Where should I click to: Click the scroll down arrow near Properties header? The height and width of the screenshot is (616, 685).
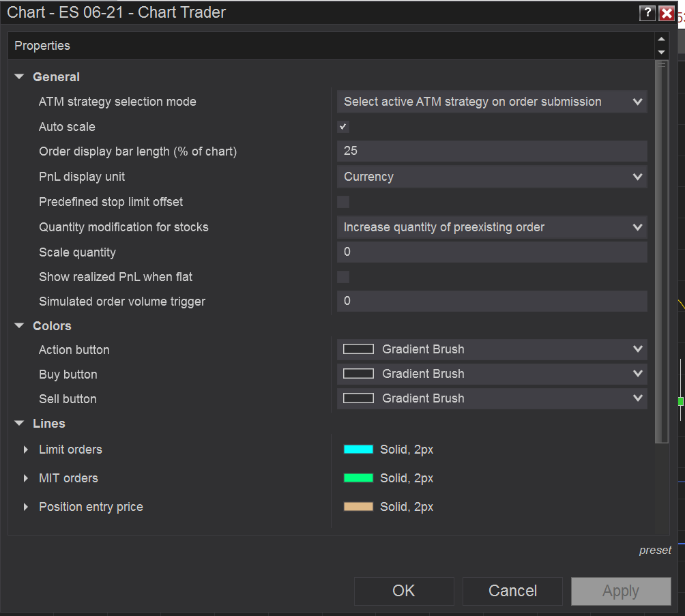click(x=660, y=52)
